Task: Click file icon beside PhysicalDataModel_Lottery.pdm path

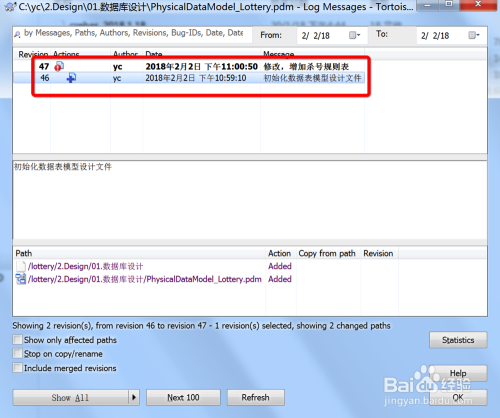Action: [x=21, y=279]
